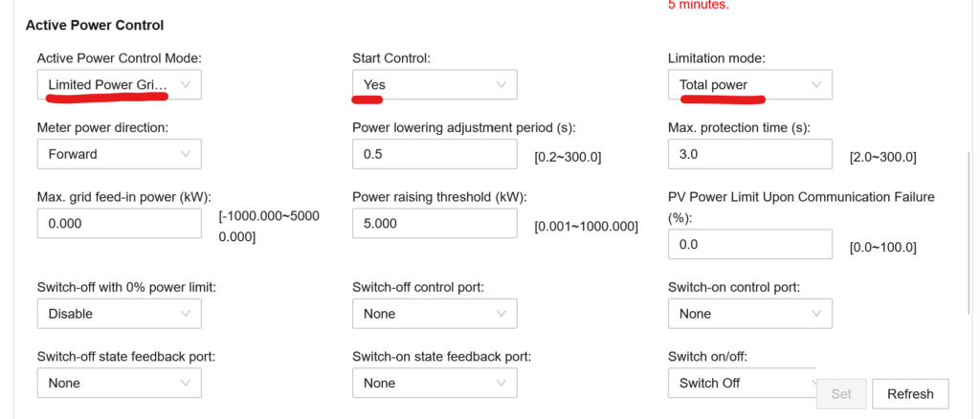Open Switch-off with 0% power limit dropdown
The width and height of the screenshot is (980, 419).
click(x=119, y=314)
